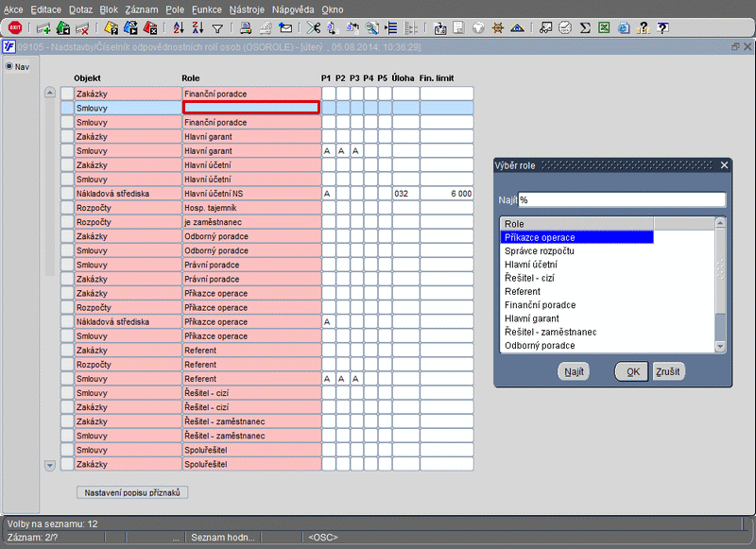Select 'Hlavní účetní' in role list

click(530, 265)
